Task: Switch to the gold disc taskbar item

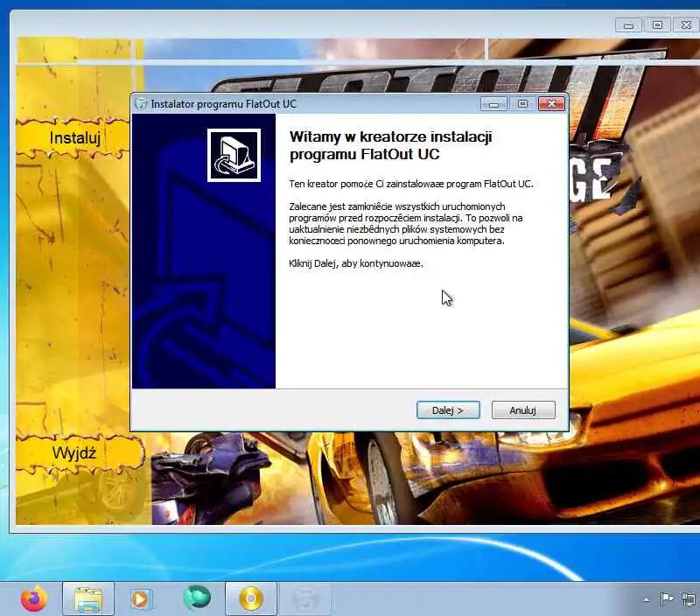Action: 251,598
